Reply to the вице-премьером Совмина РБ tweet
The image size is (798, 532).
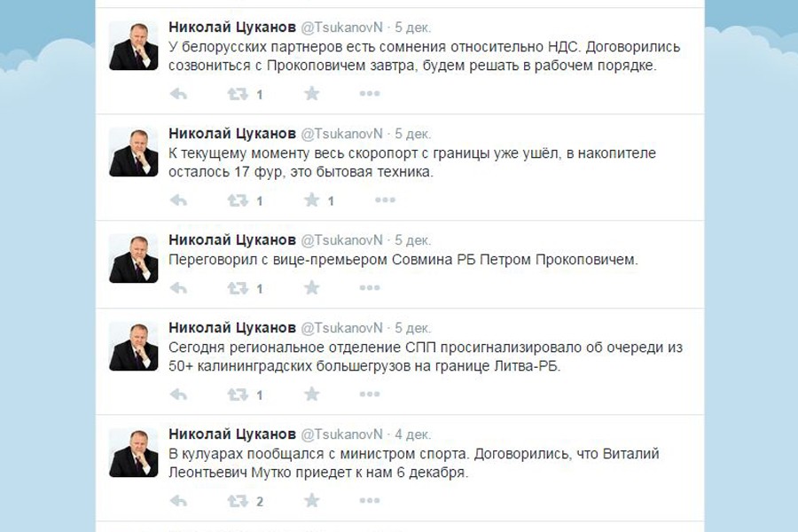click(x=178, y=288)
